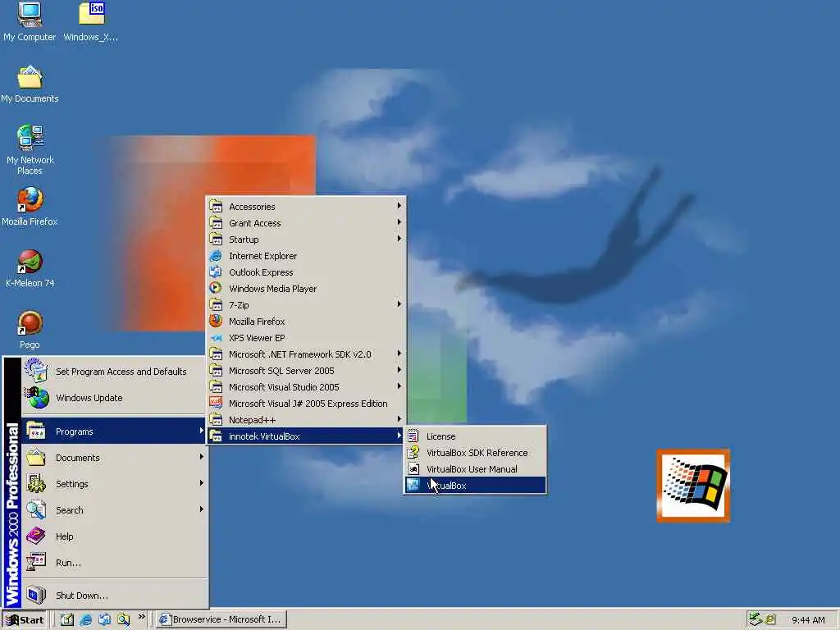
Task: Open My Documents desktop folder
Action: click(x=30, y=84)
